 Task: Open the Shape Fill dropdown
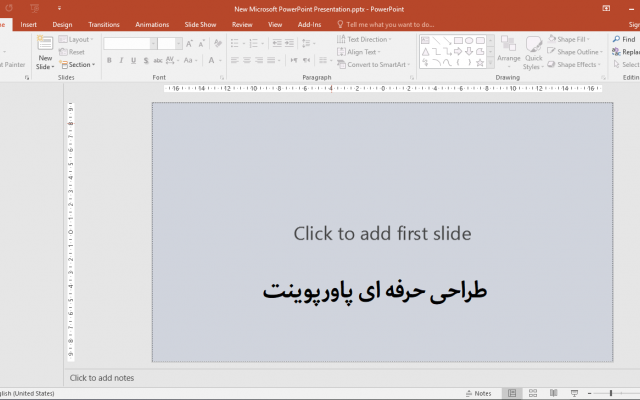[569, 39]
